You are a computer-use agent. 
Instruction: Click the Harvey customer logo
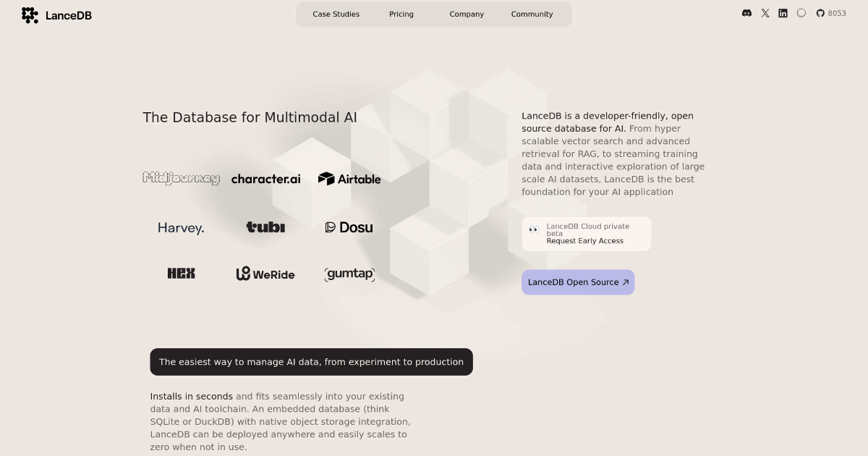pos(181,228)
